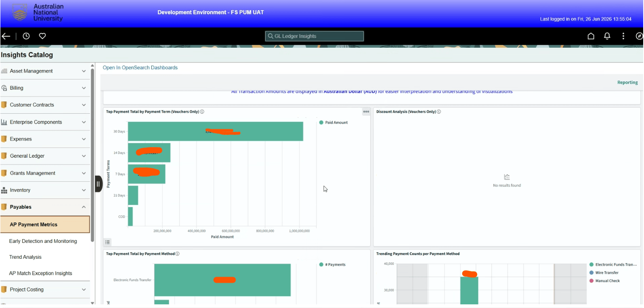Collapse Payables category
This screenshot has width=644, height=308.
tap(84, 207)
